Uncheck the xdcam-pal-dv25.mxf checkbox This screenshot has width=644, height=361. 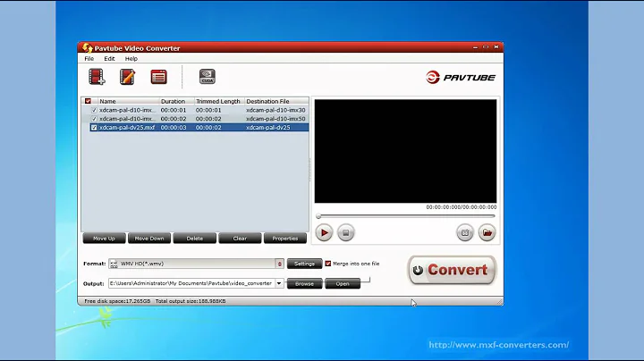(94, 128)
